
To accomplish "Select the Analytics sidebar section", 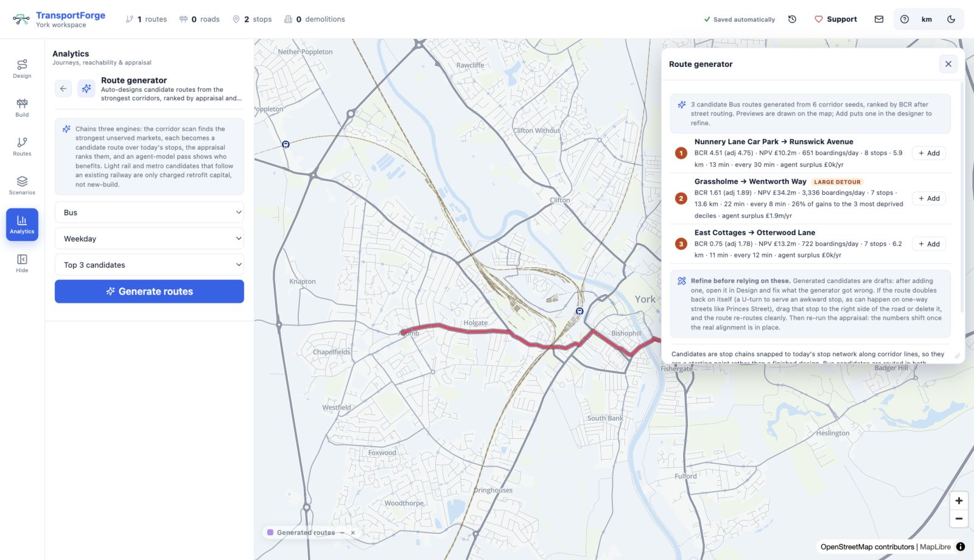I will (22, 224).
